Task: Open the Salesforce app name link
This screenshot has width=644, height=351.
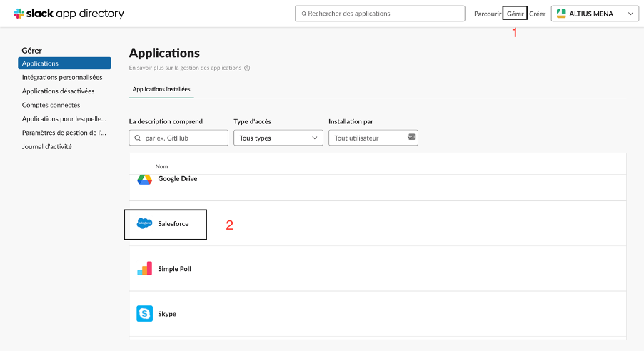Action: click(173, 224)
